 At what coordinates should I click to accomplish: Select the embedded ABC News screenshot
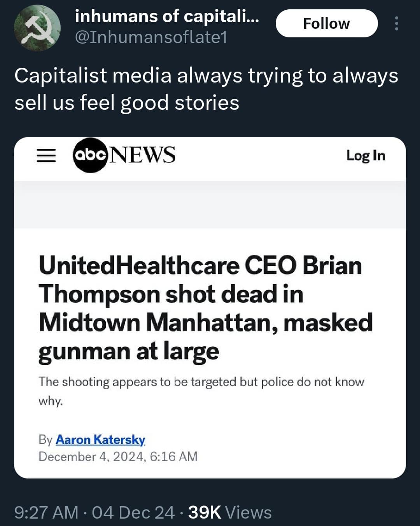[x=210, y=308]
